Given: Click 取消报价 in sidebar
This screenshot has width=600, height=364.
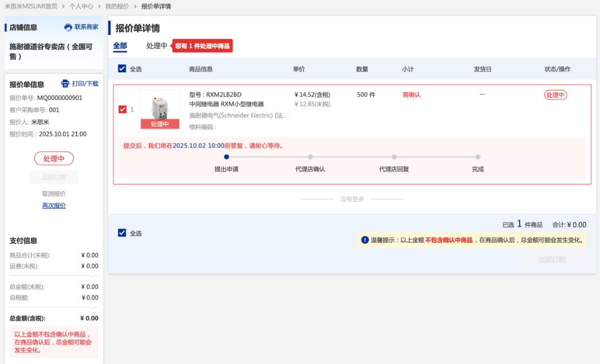Looking at the screenshot, I should (54, 194).
